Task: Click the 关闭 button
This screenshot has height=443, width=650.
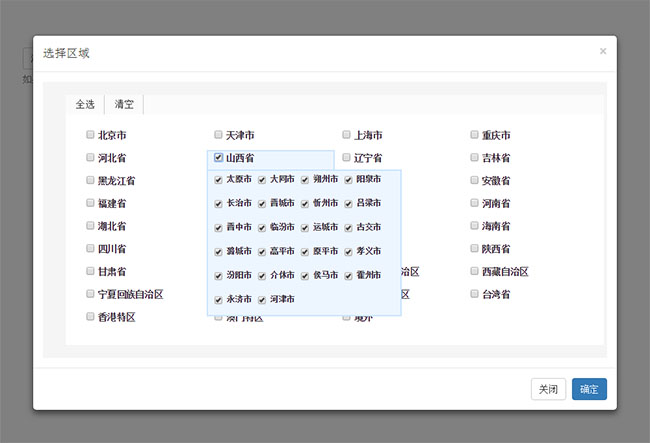Action: (548, 390)
